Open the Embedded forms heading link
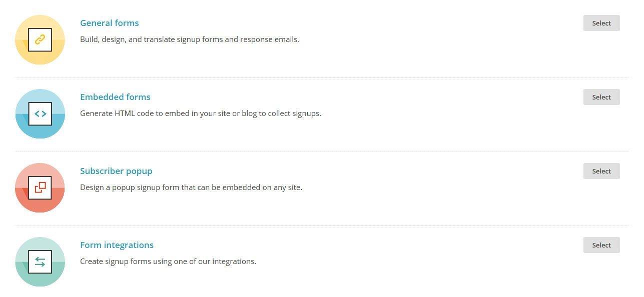 click(x=115, y=97)
